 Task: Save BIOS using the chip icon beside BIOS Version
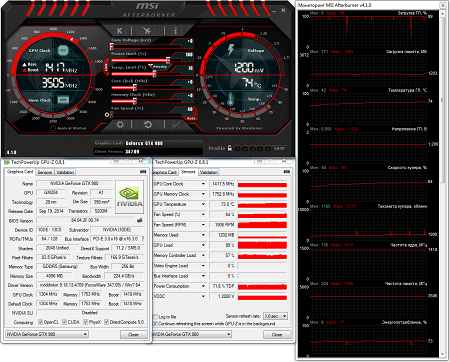tap(140, 220)
